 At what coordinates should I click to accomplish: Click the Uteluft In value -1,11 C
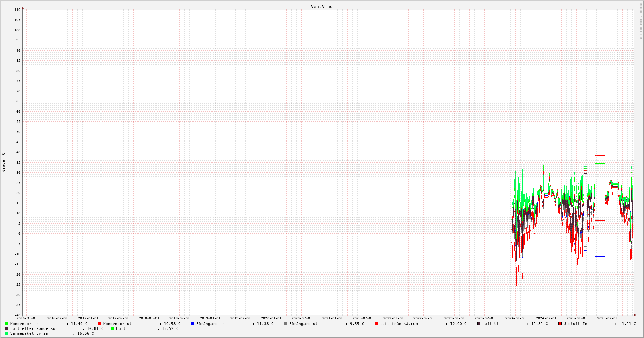point(626,324)
